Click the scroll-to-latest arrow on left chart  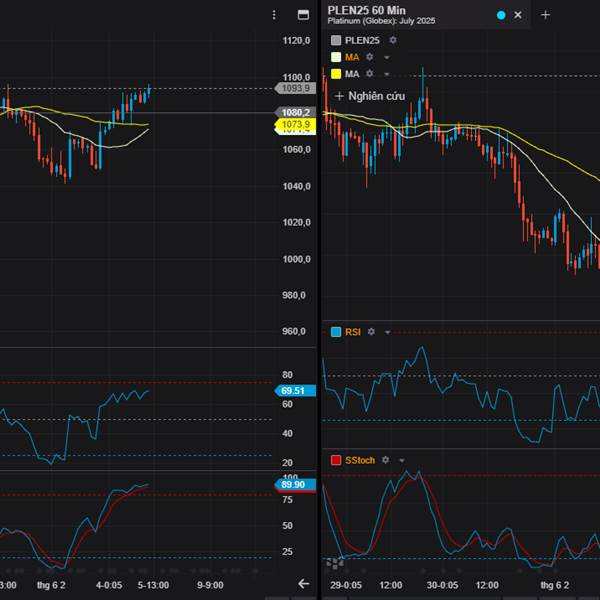(x=304, y=583)
